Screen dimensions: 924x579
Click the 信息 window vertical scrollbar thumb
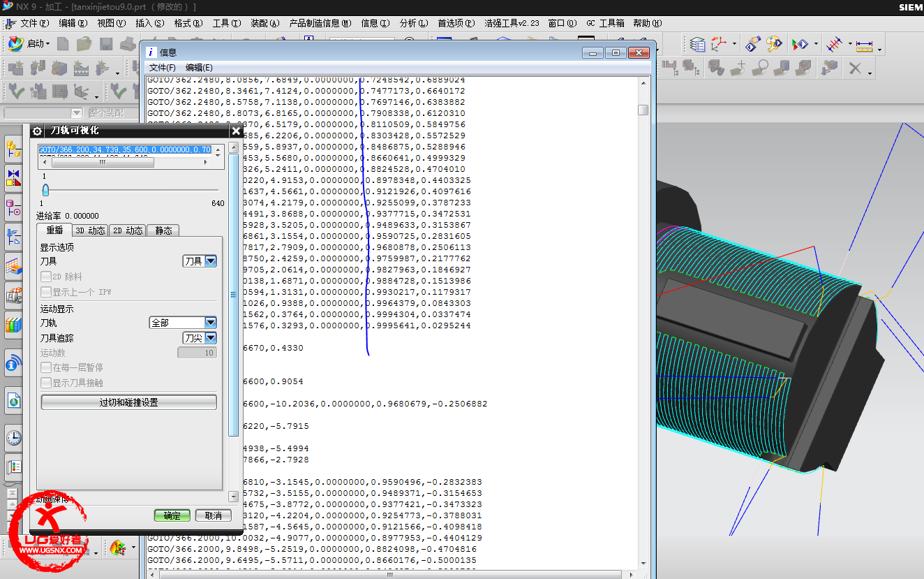[643, 110]
